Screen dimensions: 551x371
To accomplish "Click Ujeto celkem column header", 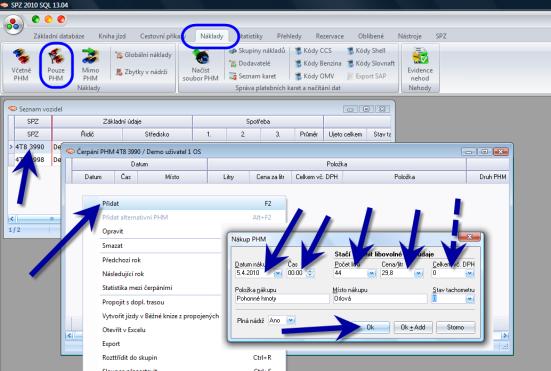I will click(x=345, y=134).
